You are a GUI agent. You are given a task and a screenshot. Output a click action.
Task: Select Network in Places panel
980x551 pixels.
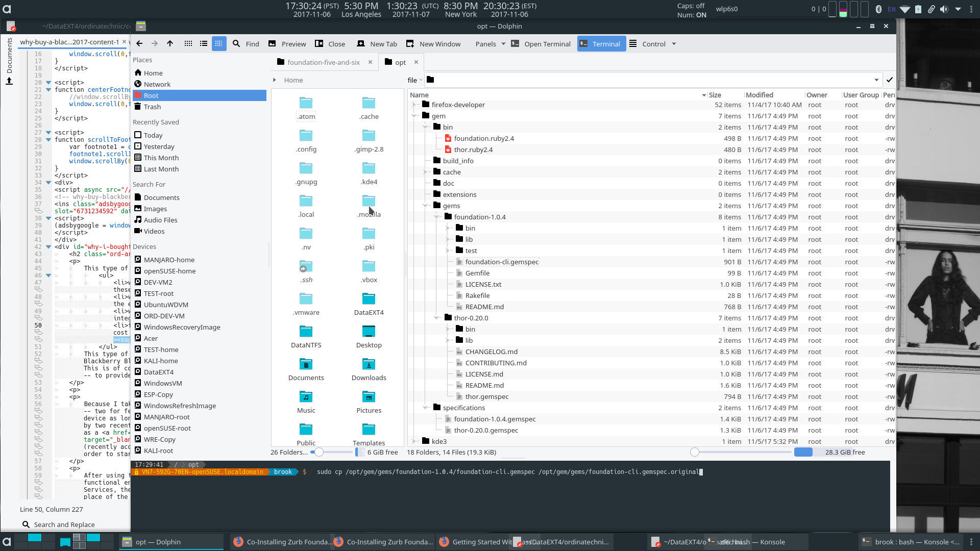pyautogui.click(x=200, y=84)
